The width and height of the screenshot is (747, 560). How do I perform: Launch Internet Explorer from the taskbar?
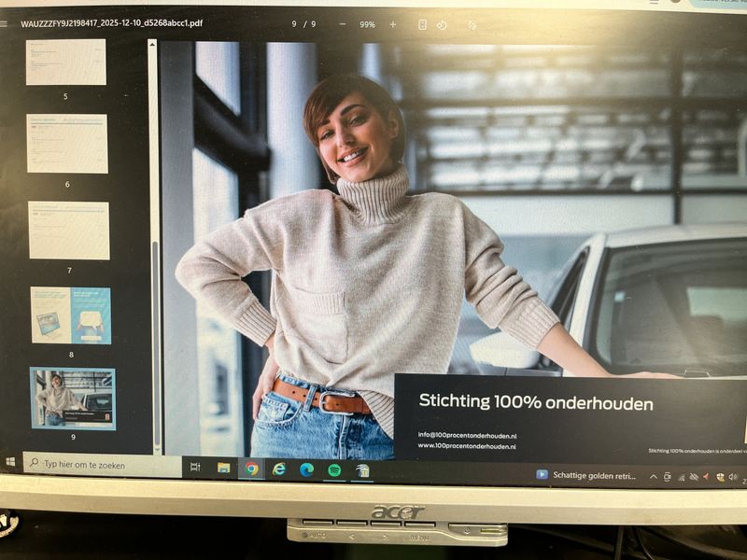click(x=279, y=469)
